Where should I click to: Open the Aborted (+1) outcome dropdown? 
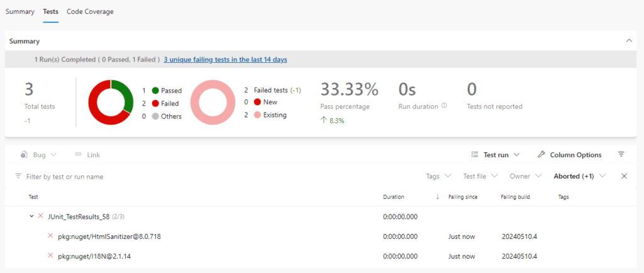tap(579, 176)
